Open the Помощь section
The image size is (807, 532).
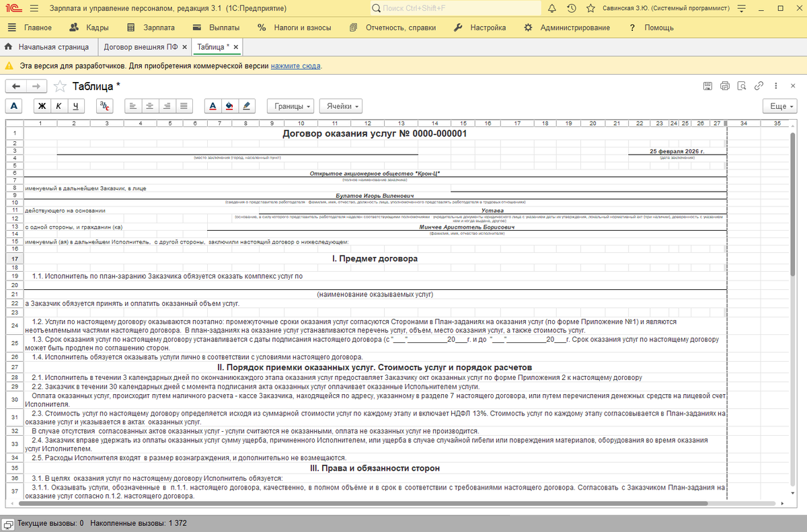(x=651, y=28)
